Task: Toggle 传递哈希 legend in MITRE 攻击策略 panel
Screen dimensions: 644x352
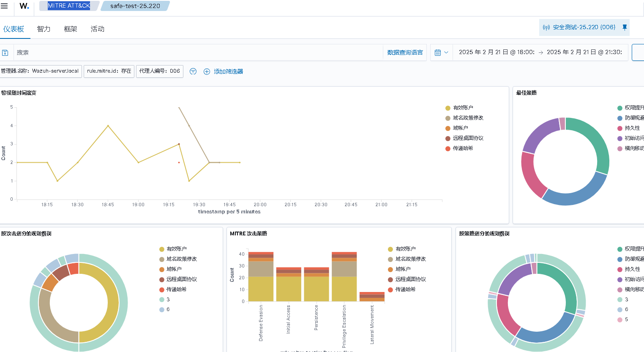Action: point(405,289)
